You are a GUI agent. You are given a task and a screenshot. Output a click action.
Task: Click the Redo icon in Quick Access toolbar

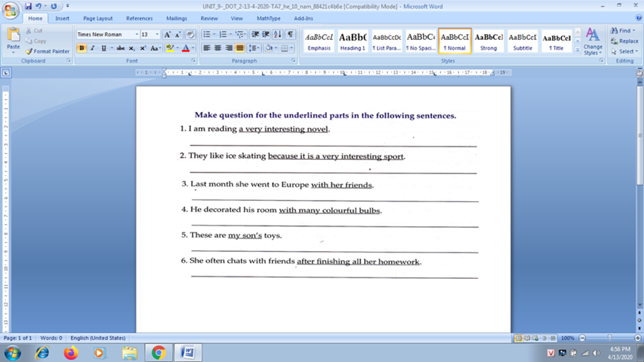[54, 6]
